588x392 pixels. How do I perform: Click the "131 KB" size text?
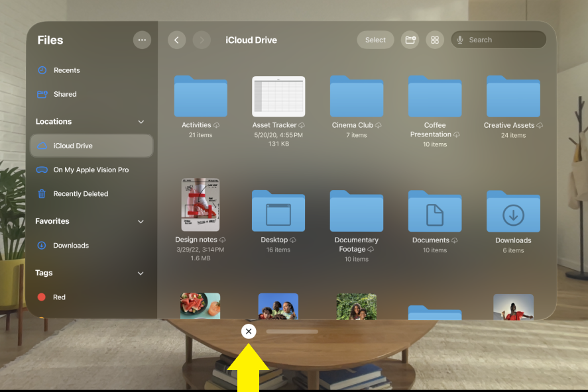pos(278,144)
